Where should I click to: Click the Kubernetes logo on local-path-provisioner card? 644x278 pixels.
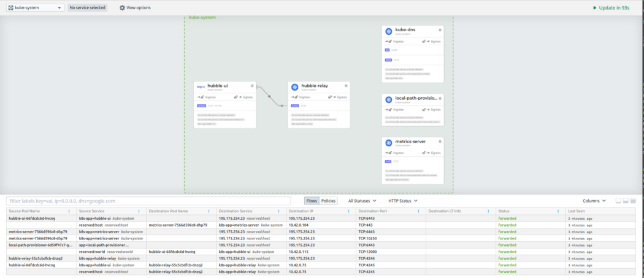[x=388, y=100]
